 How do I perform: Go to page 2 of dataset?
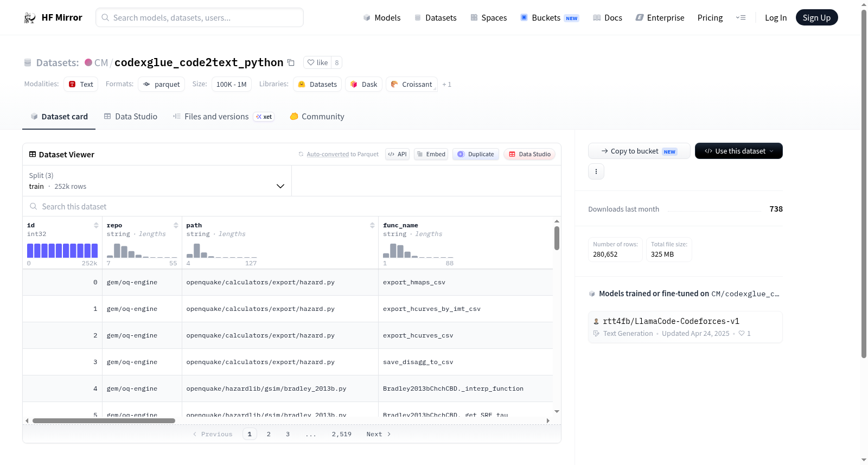click(269, 434)
